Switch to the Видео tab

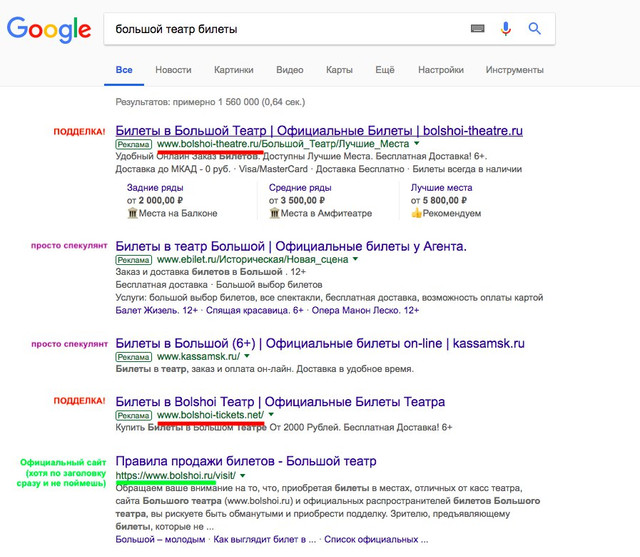[290, 70]
